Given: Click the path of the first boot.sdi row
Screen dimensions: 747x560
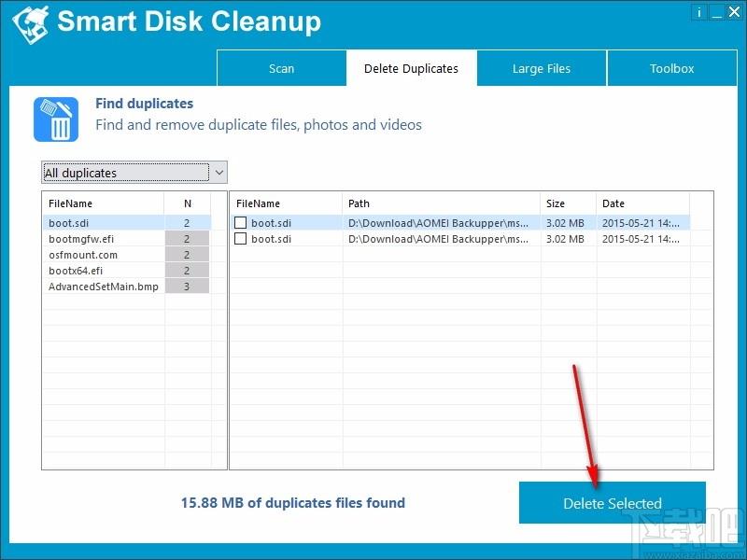Looking at the screenshot, I should coord(438,223).
